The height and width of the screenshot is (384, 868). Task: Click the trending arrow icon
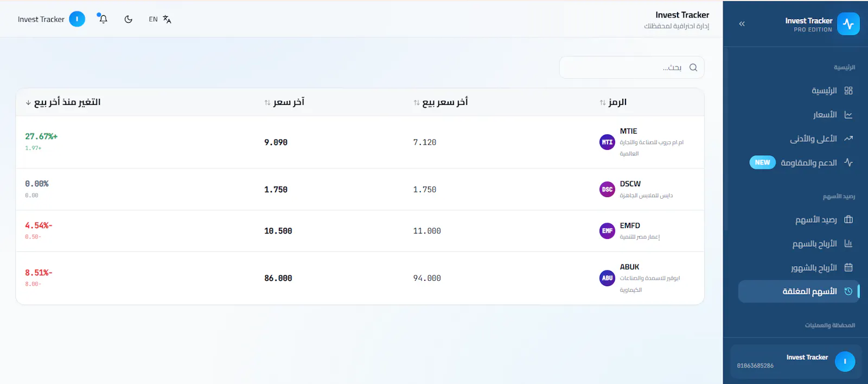point(848,139)
